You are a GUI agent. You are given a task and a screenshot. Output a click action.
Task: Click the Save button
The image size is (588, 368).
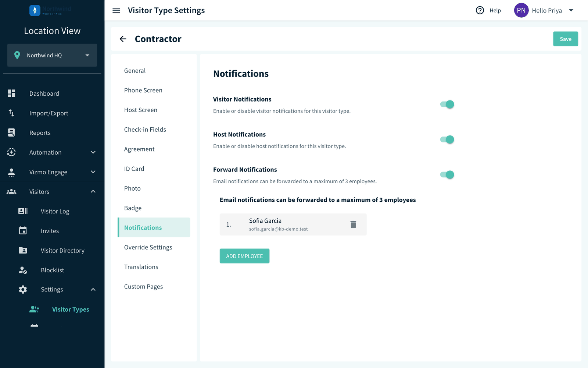coord(566,39)
